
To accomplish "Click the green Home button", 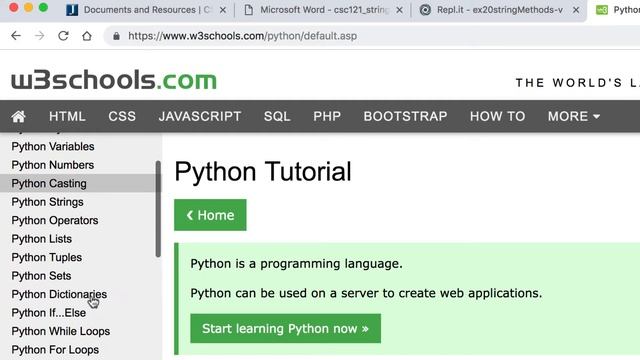I will tap(210, 215).
